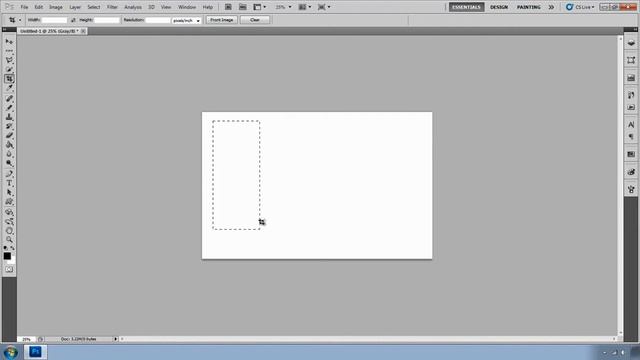
Task: Select the Shape tool
Action: click(9, 202)
